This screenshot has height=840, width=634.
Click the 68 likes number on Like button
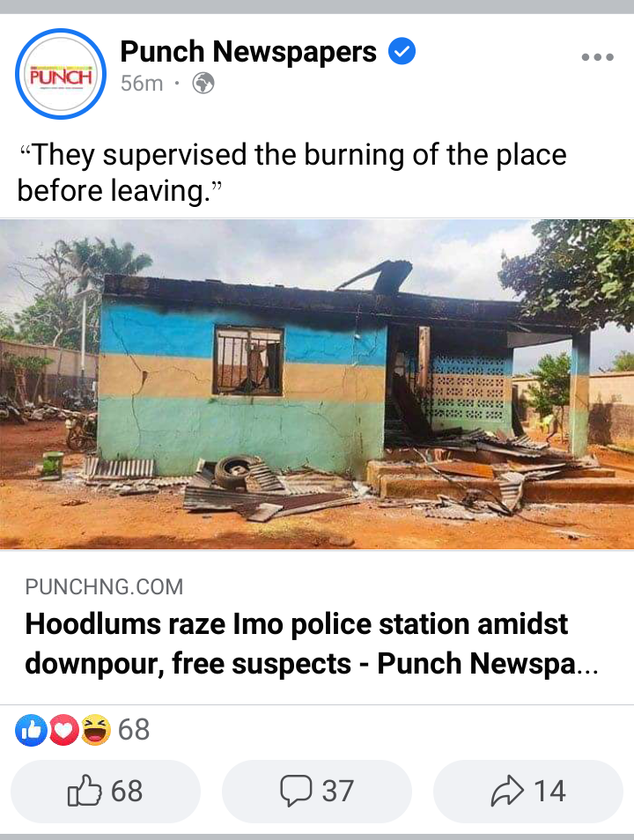coord(127,791)
